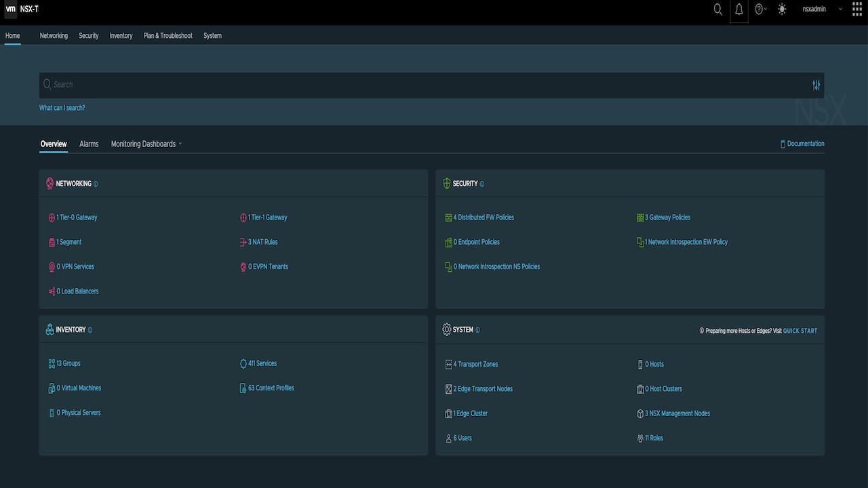Screen dimensions: 868x488
Task: Go to the Security menu
Action: point(89,36)
